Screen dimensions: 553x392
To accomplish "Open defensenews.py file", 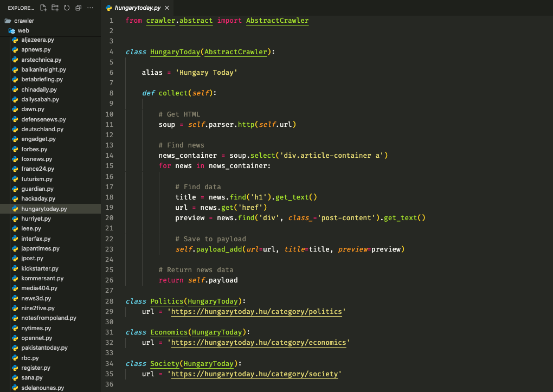I will coord(50,119).
